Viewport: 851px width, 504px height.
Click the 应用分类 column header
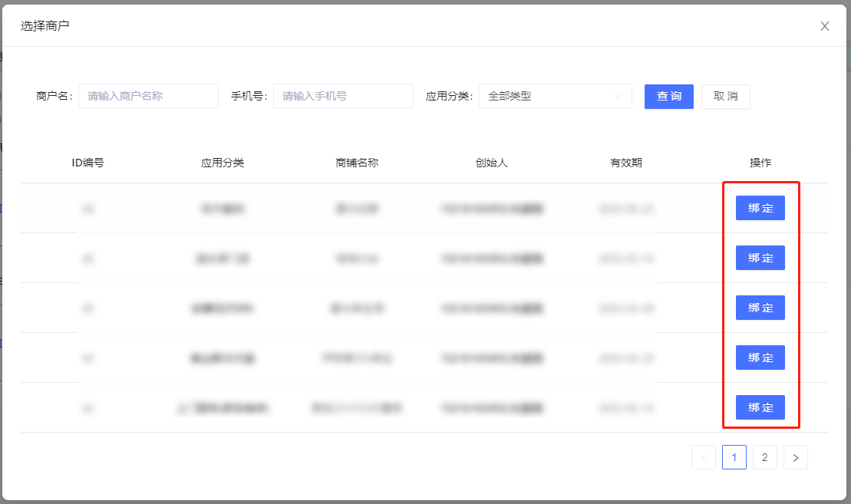[223, 163]
